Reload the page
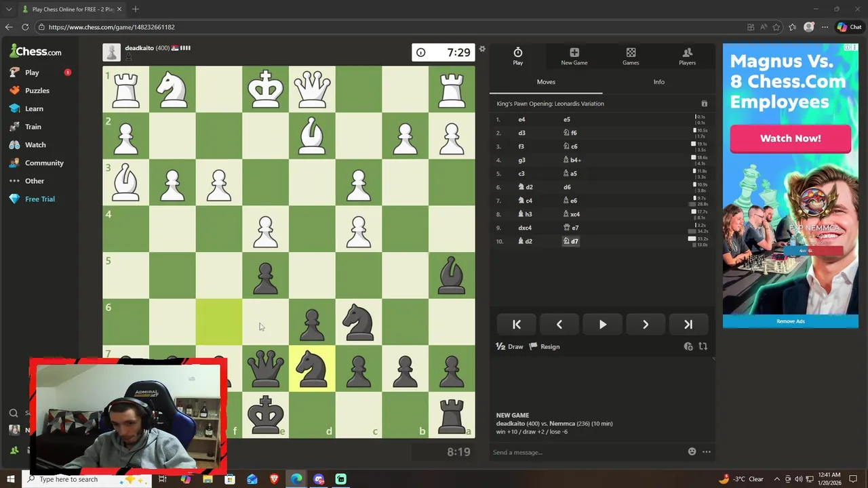The height and width of the screenshot is (488, 868). tap(25, 27)
